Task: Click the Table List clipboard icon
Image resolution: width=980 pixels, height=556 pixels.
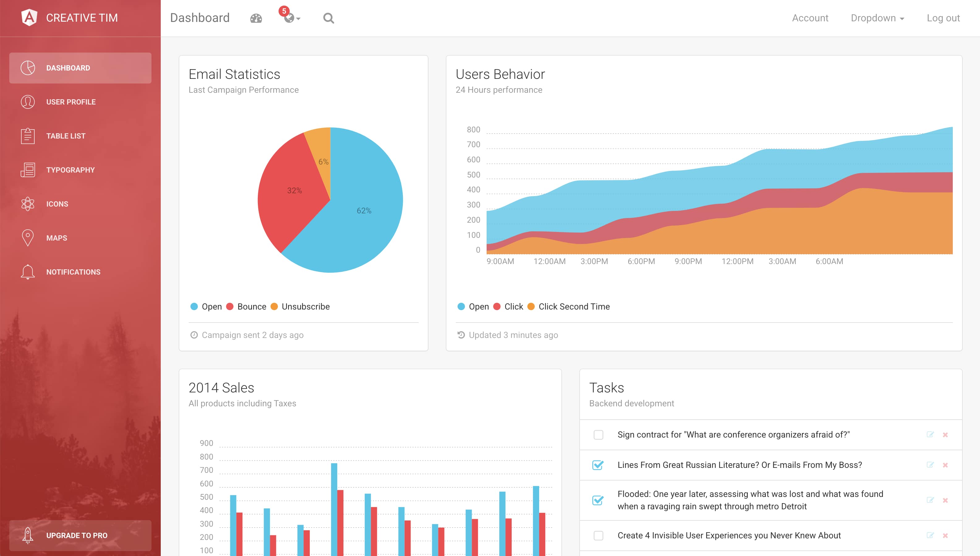Action: 27,135
